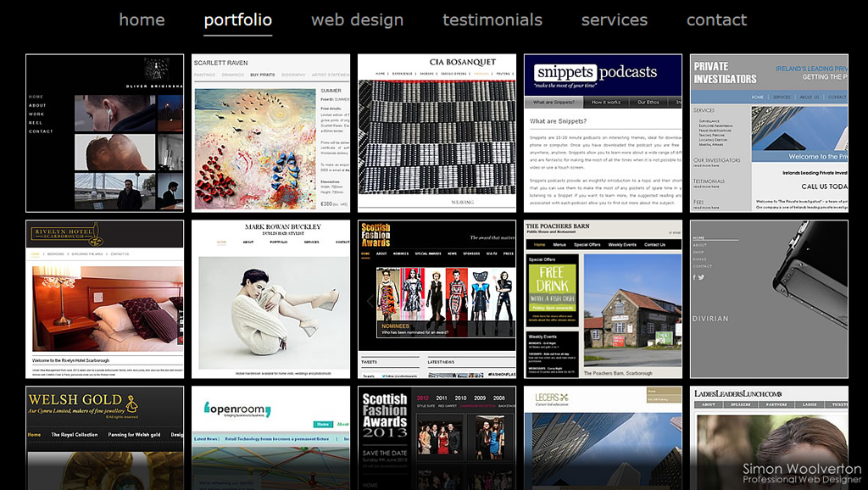Go to the web design page
This screenshot has height=490, width=868.
click(x=357, y=20)
